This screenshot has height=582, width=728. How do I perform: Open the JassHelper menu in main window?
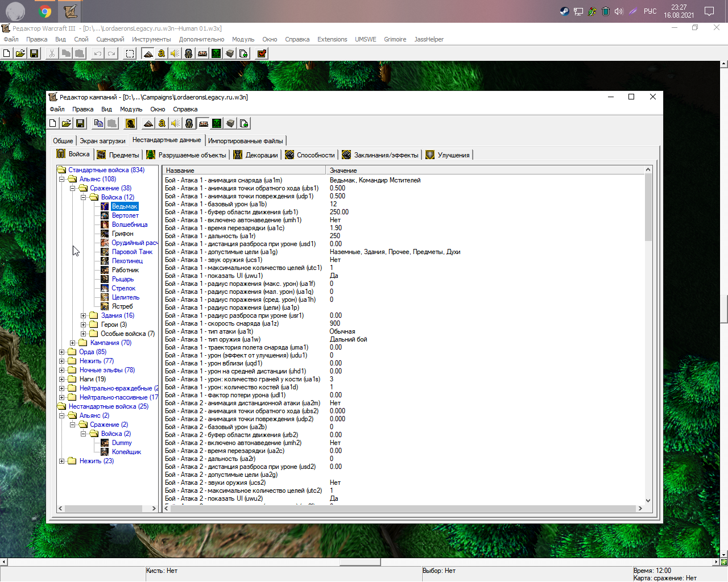click(429, 39)
